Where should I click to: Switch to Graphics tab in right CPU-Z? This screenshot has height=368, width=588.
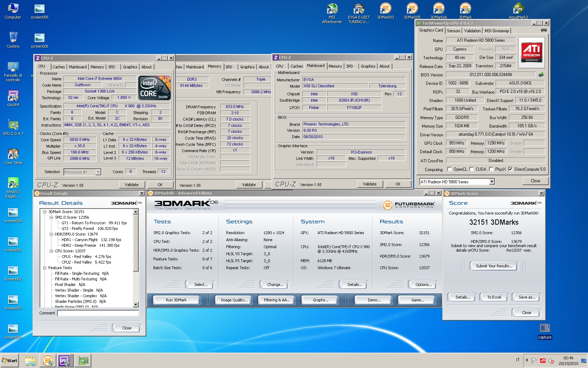pos(368,66)
